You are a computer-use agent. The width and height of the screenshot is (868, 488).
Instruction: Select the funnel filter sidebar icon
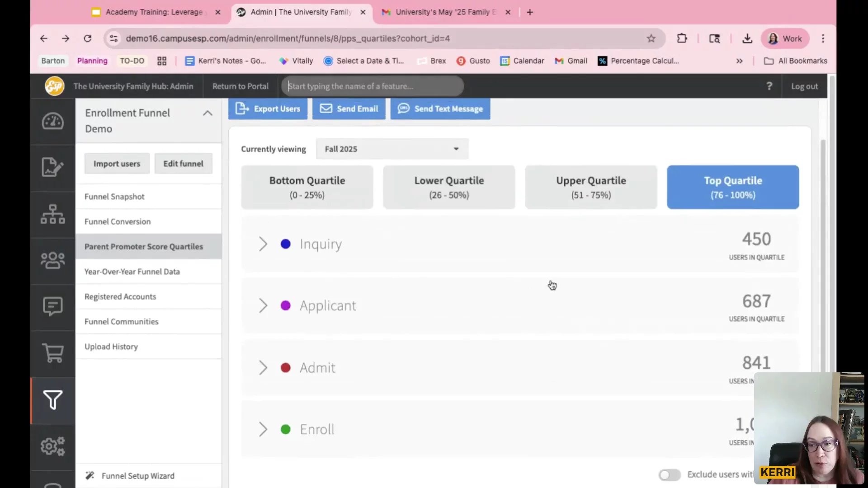[52, 400]
